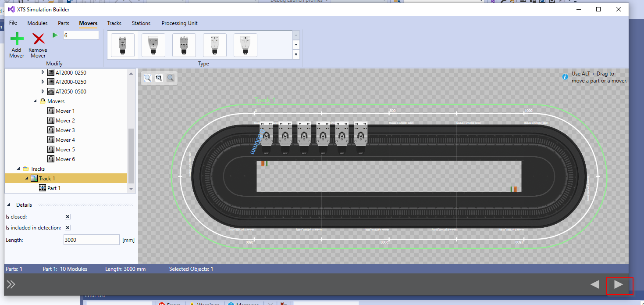
Task: Click the rightmost mover on the track
Action: [x=361, y=137]
